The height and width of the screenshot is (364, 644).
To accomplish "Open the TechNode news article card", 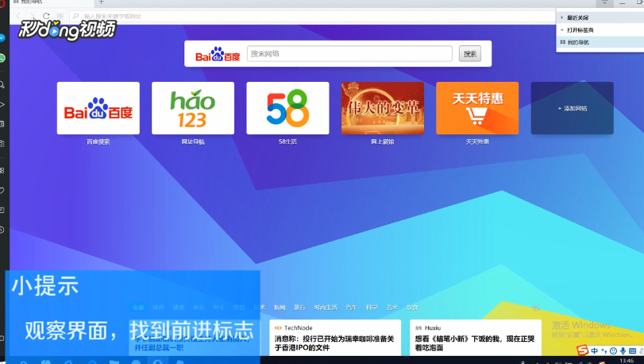I will pos(335,338).
